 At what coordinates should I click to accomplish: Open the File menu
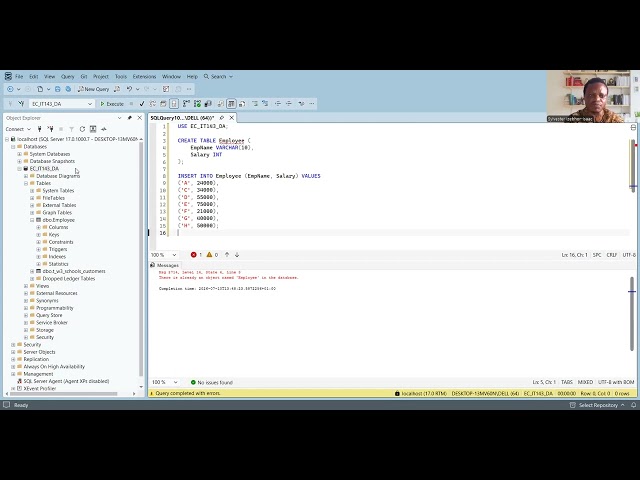[x=19, y=76]
